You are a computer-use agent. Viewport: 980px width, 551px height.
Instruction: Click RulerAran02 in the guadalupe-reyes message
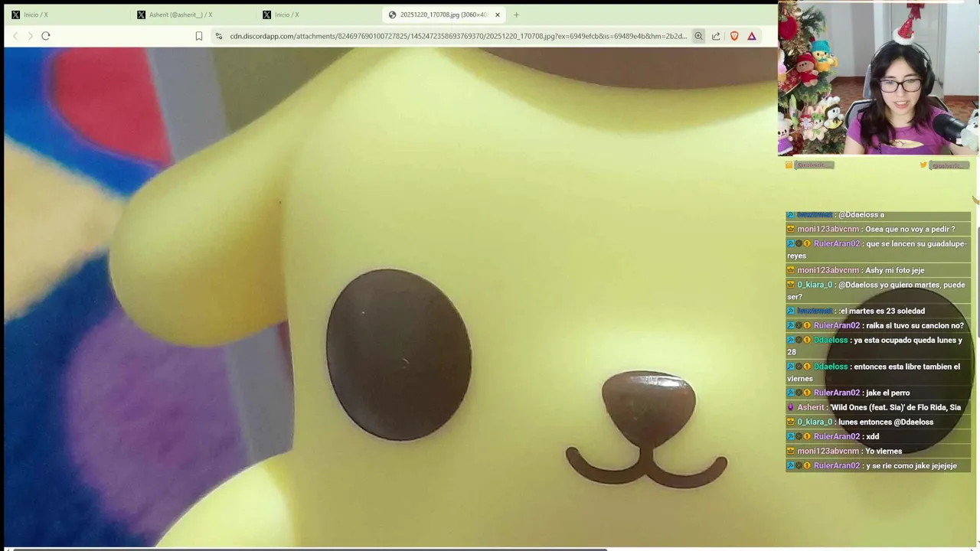[x=837, y=243]
